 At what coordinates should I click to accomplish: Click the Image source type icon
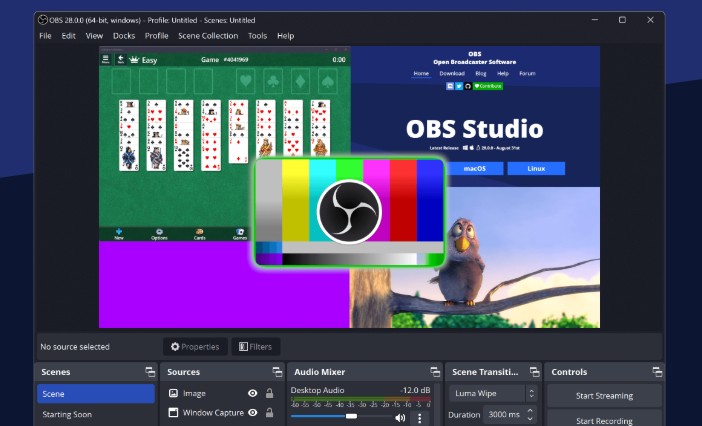(x=173, y=393)
